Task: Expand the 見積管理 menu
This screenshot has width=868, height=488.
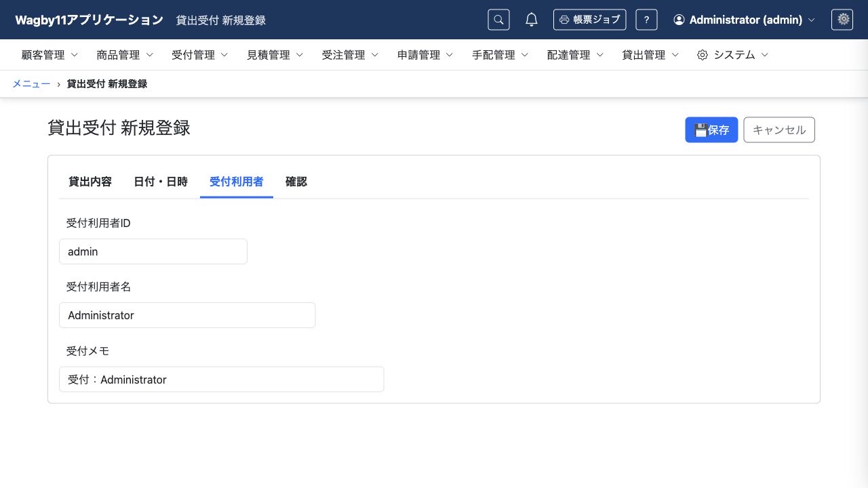Action: click(x=275, y=55)
